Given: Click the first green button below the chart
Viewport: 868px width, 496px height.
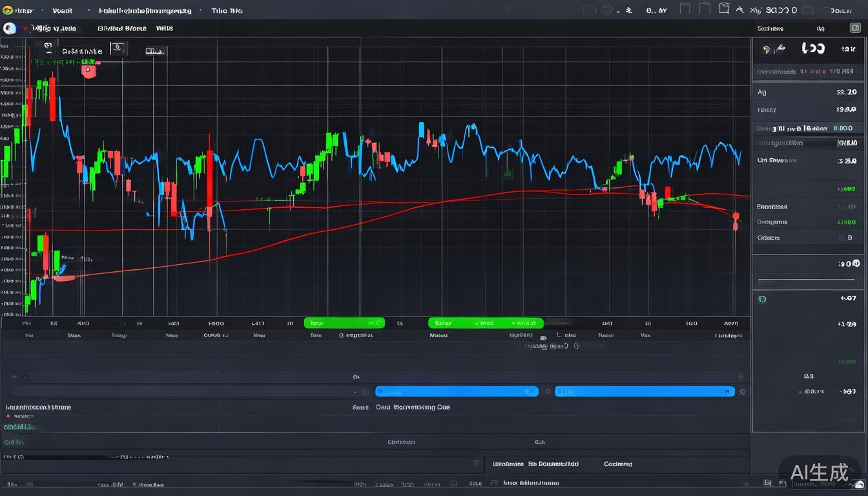Looking at the screenshot, I should tap(344, 323).
